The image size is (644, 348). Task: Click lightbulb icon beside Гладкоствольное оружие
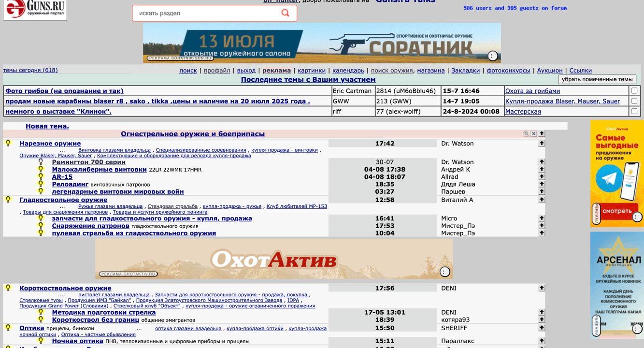click(x=8, y=199)
